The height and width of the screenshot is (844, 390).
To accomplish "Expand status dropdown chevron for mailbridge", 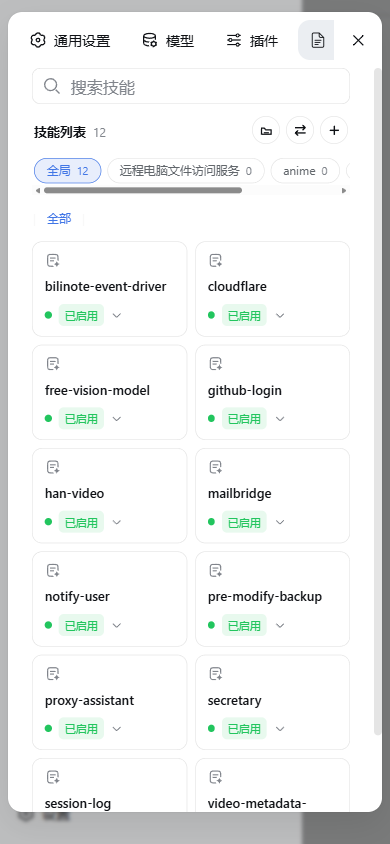I will click(280, 522).
